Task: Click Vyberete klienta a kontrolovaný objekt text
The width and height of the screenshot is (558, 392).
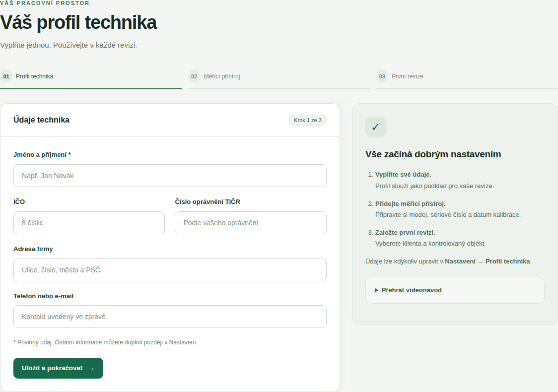Action: 430,244
